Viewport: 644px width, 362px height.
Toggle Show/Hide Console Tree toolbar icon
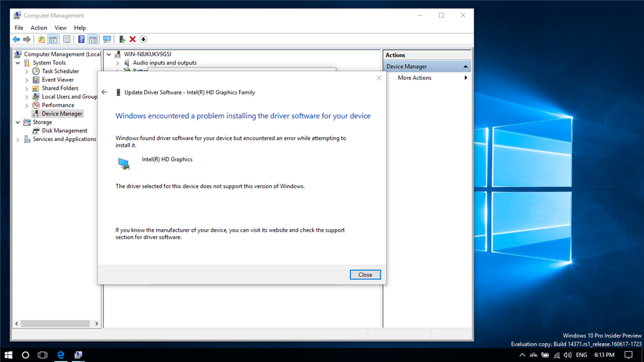53,40
